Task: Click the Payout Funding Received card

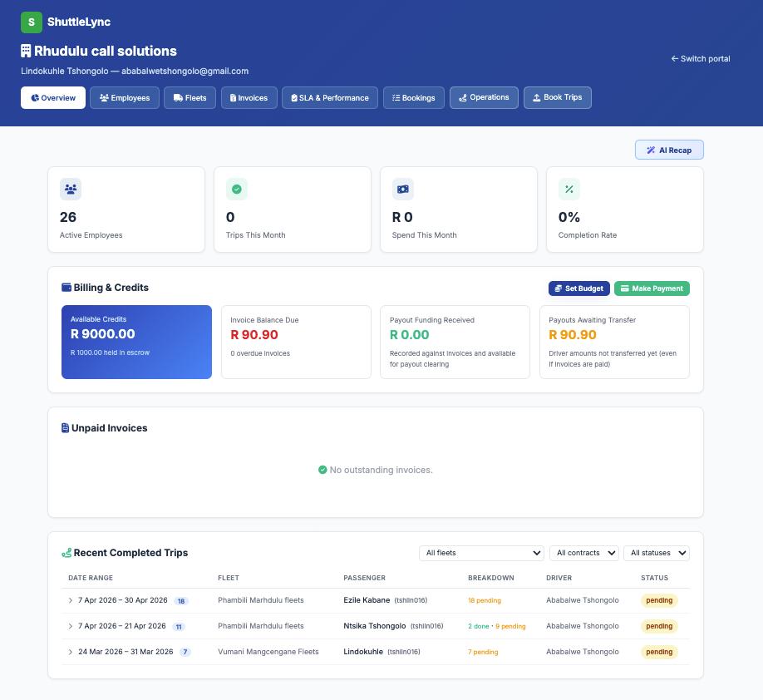Action: [455, 343]
